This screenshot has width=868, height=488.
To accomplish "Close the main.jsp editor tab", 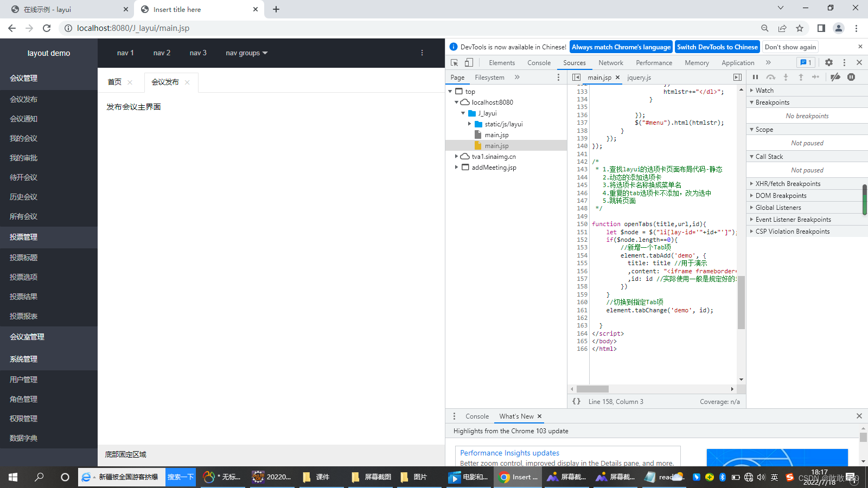I will [x=617, y=77].
